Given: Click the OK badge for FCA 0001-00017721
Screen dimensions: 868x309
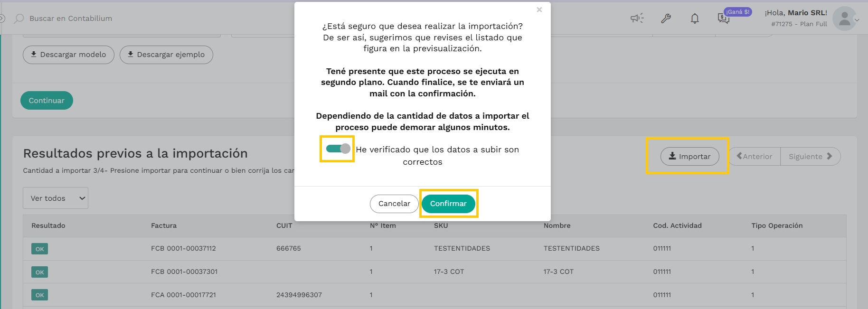Looking at the screenshot, I should 39,295.
